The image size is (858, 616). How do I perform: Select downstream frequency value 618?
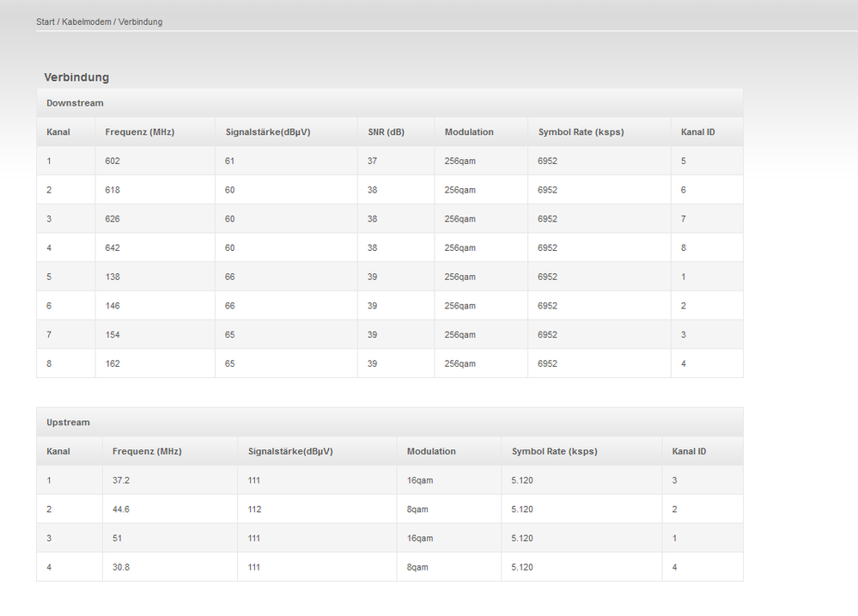[113, 190]
